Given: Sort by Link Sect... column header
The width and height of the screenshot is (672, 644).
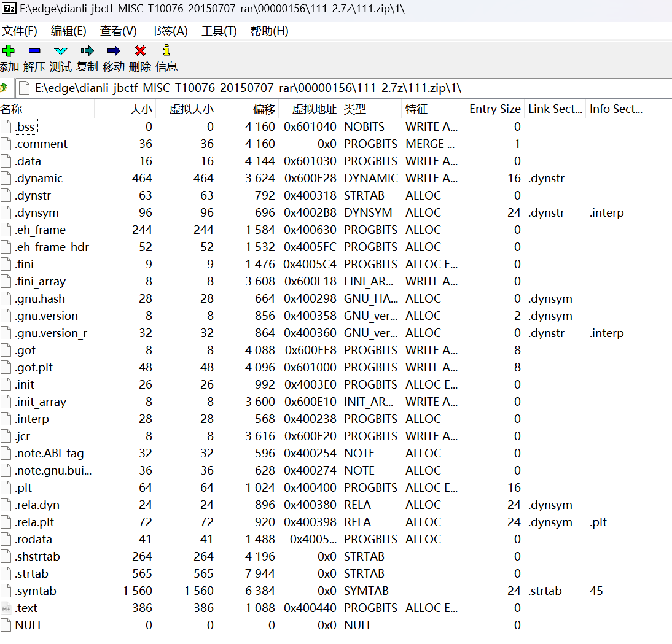Looking at the screenshot, I should pos(555,109).
